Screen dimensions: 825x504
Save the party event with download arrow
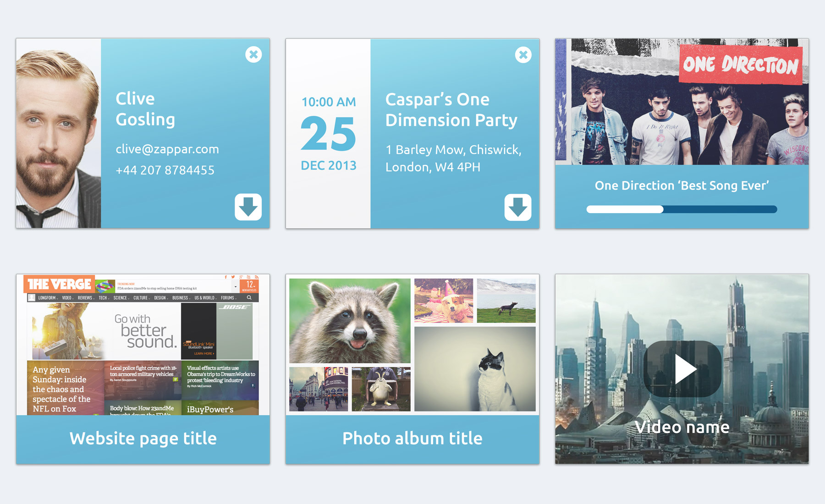(518, 207)
